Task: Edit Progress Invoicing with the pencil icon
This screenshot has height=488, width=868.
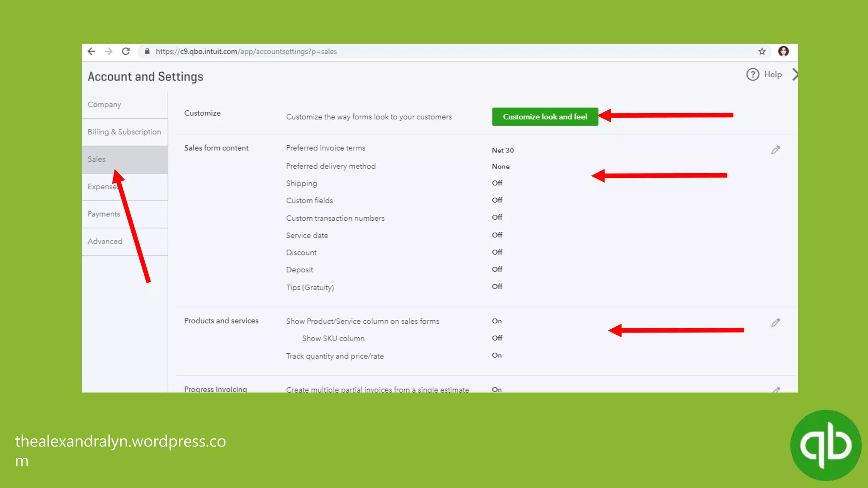Action: click(x=776, y=389)
